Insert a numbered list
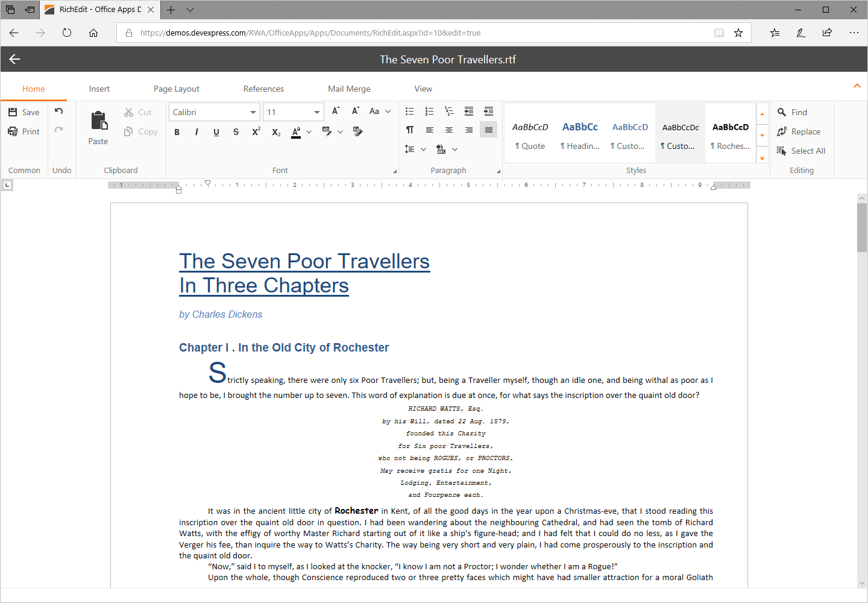Image resolution: width=868 pixels, height=603 pixels. coord(429,112)
